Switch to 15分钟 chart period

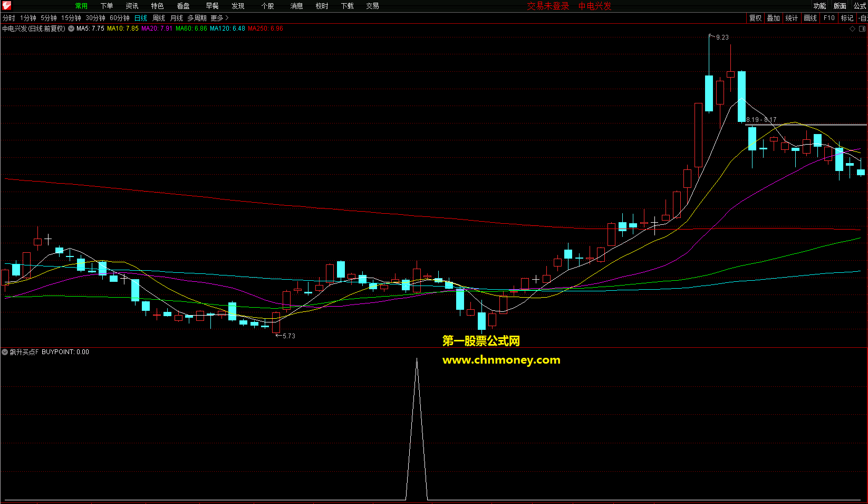coord(71,18)
